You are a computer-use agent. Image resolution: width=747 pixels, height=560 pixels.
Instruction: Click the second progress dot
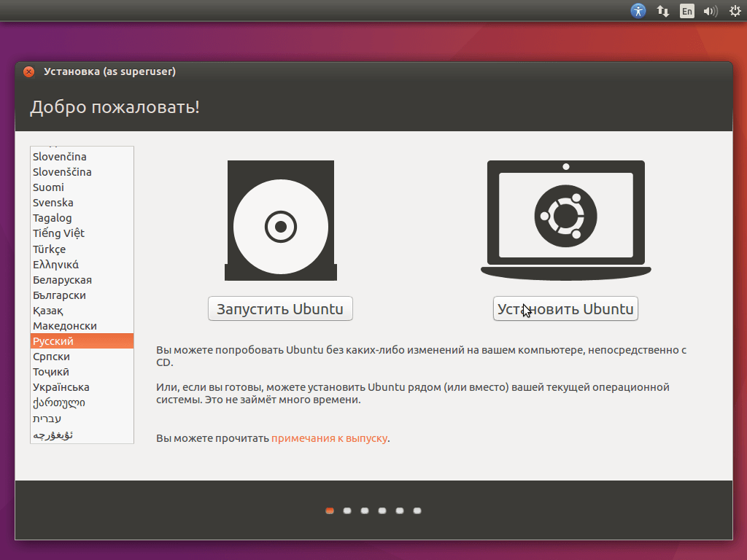(x=347, y=510)
